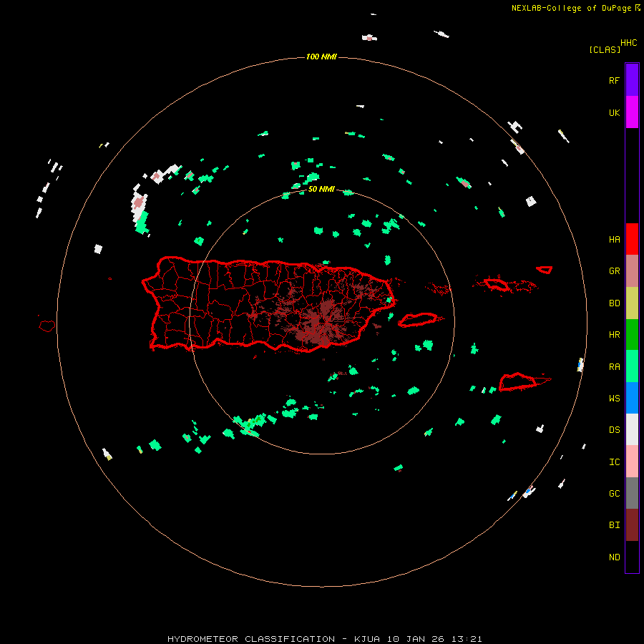Click the HYDROMETEOR CLASSIFICATION title text
The width and height of the screenshot is (644, 644).
pos(251,639)
